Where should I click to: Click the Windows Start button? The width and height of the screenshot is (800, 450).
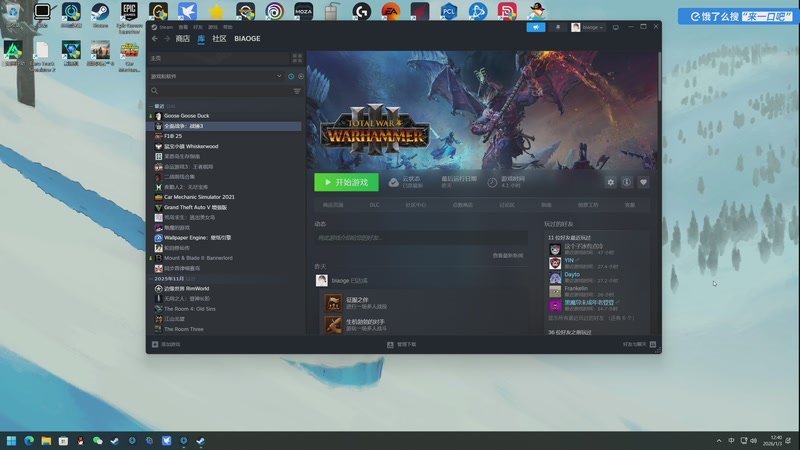coord(11,441)
